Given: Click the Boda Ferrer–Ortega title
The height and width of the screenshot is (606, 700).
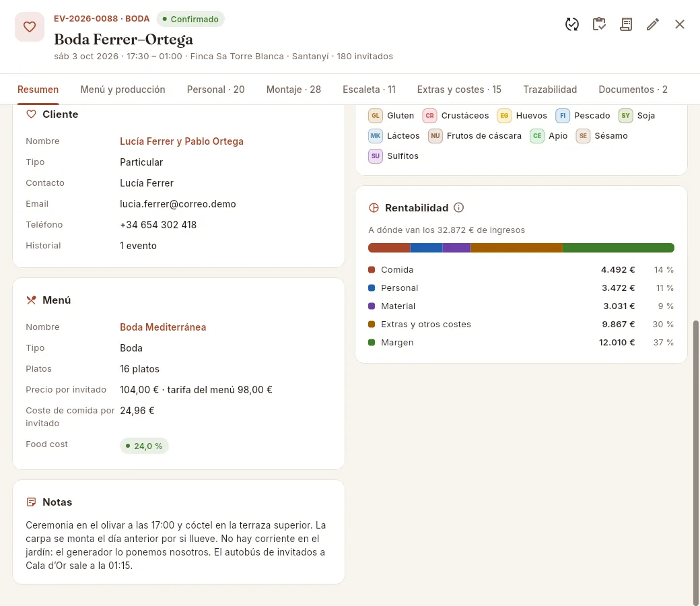Looking at the screenshot, I should click(124, 39).
